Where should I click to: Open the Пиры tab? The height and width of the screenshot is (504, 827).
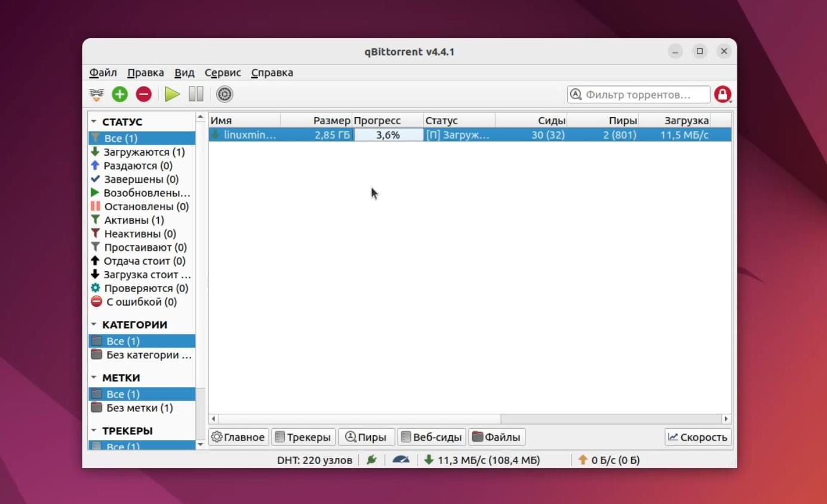(x=366, y=437)
